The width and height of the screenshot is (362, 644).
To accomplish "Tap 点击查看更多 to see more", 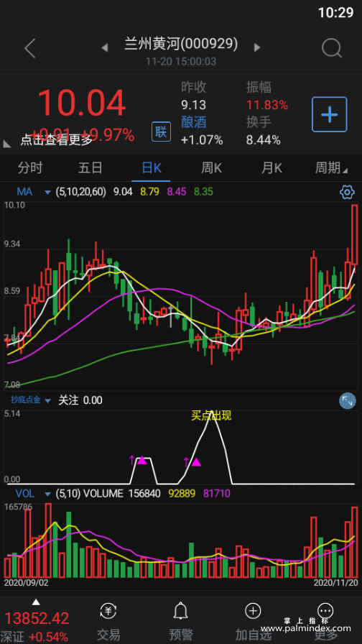I will click(x=57, y=140).
